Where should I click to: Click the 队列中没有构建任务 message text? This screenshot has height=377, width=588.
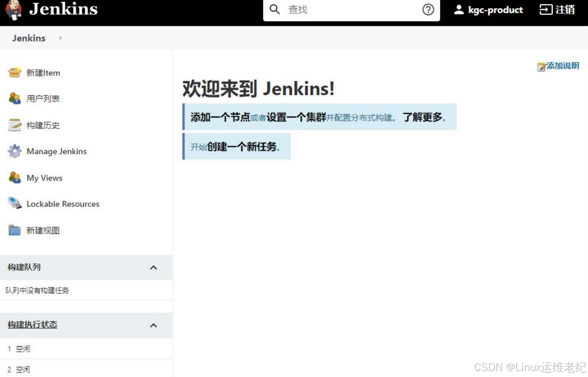point(37,290)
